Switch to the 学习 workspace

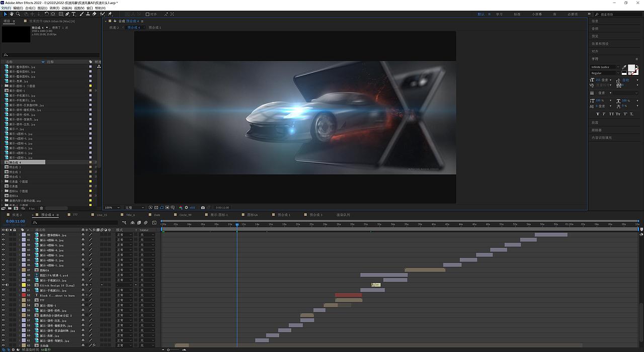(x=499, y=14)
